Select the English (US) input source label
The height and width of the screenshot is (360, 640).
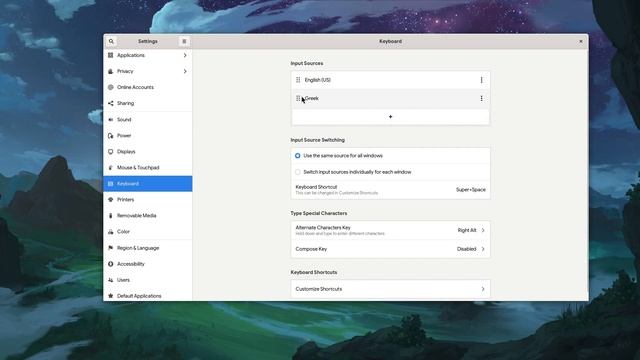(318, 80)
